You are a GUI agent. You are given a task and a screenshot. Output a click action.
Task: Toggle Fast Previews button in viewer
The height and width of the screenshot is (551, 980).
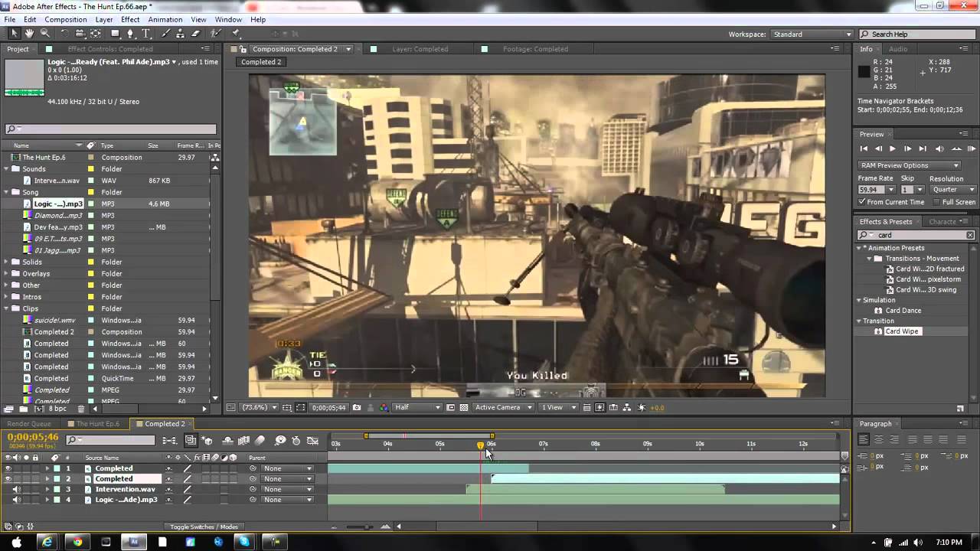point(599,407)
